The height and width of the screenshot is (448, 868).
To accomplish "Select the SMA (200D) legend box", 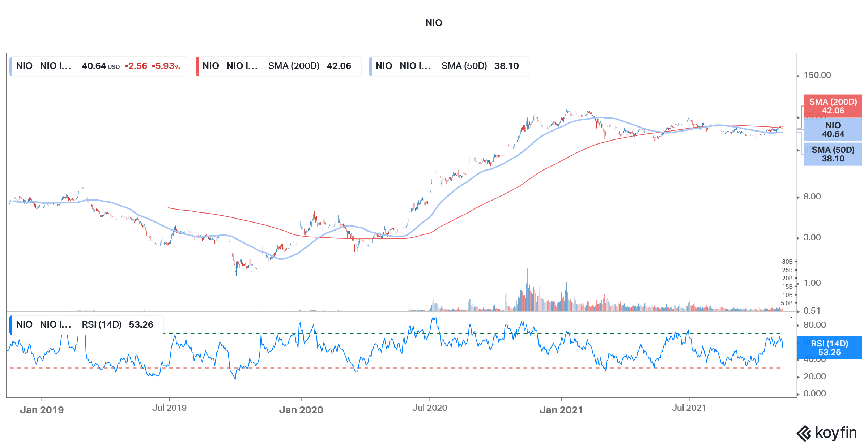I will click(x=278, y=66).
